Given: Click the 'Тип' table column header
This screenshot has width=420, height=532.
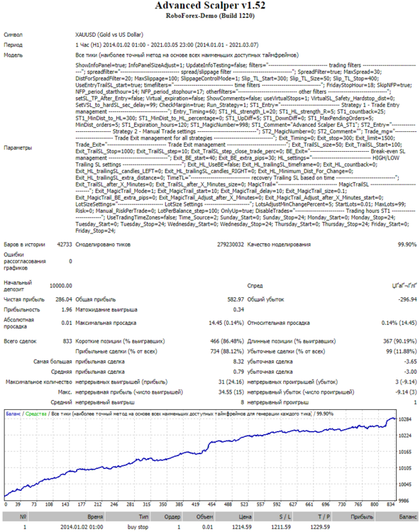Looking at the screenshot, I should [143, 516].
